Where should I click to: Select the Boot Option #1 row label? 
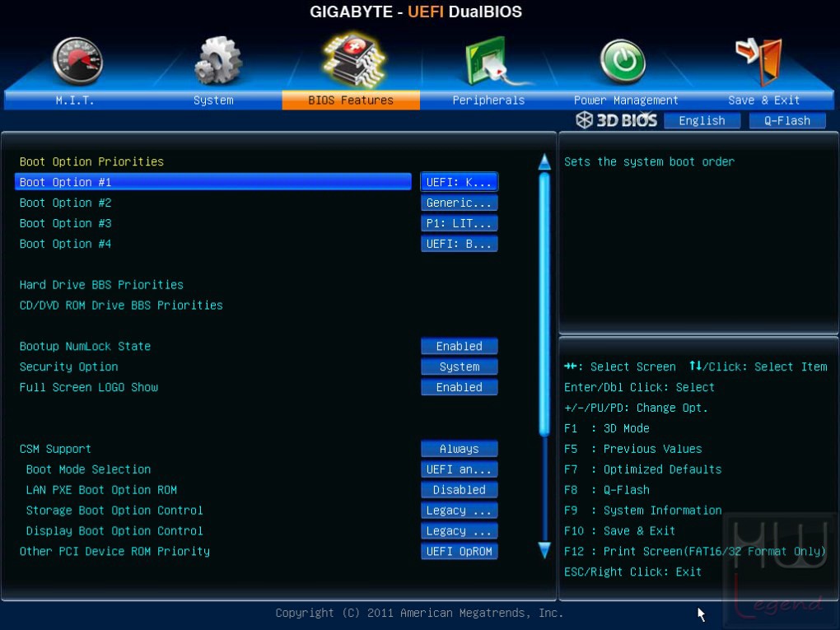213,182
